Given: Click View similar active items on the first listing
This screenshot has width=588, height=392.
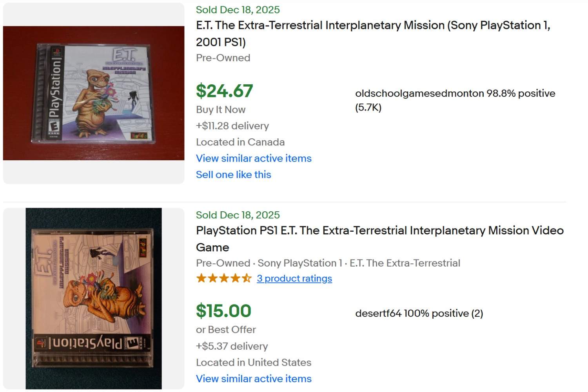Looking at the screenshot, I should coord(253,158).
